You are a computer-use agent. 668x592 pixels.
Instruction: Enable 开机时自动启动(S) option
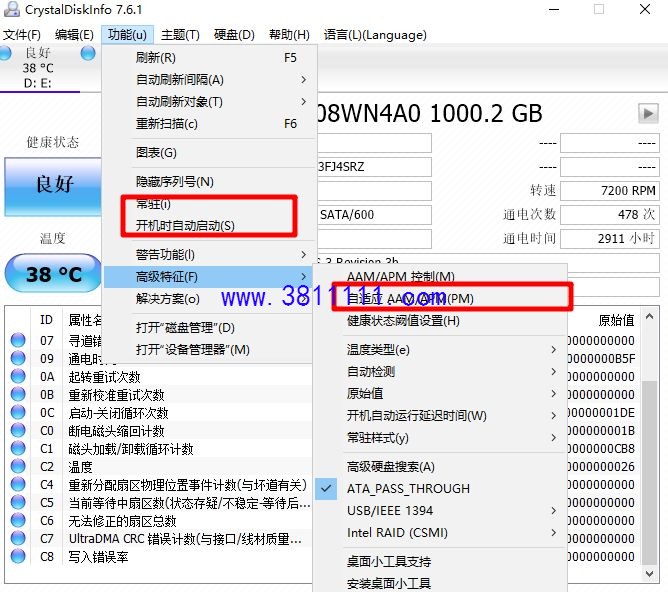point(210,226)
